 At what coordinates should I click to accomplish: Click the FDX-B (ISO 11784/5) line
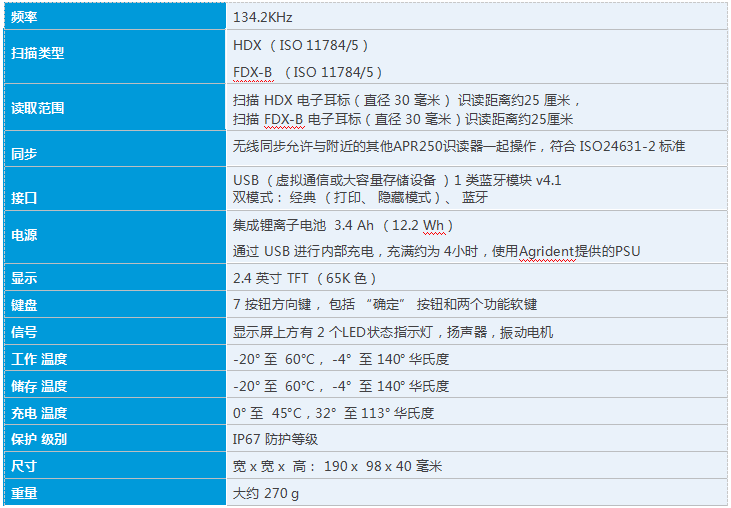pos(307,72)
